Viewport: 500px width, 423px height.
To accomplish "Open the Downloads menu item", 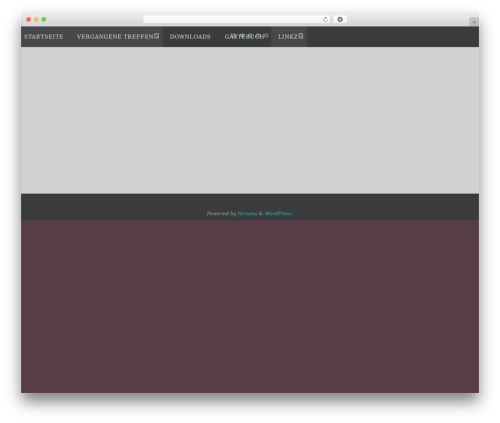I will [190, 37].
